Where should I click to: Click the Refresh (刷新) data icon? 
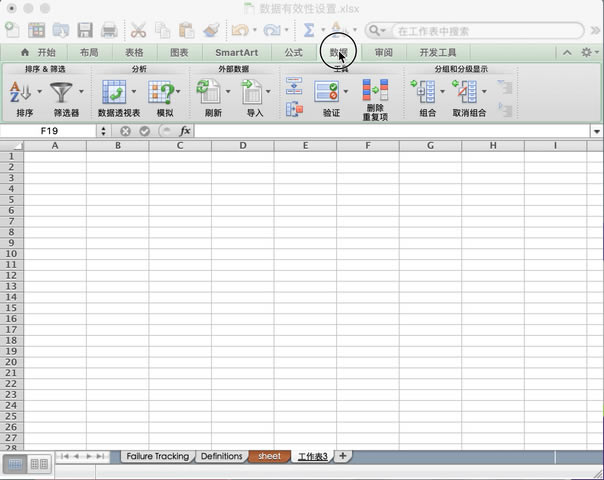pos(209,93)
